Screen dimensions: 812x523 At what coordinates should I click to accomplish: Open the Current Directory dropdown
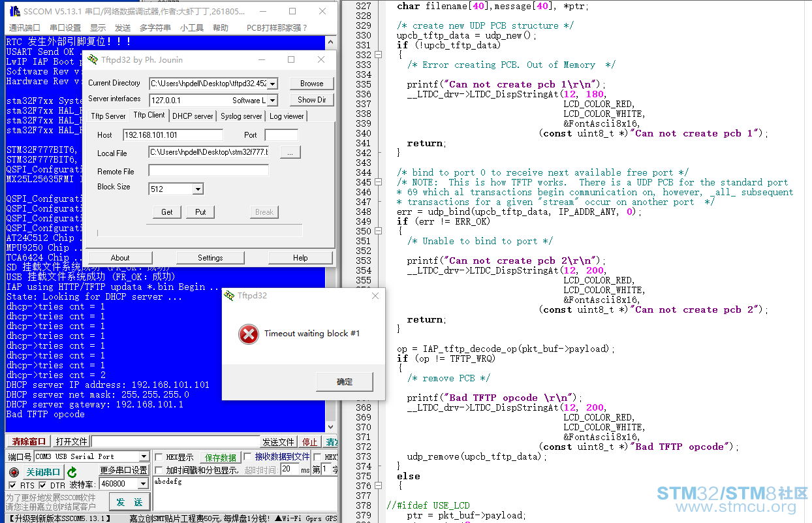tap(273, 84)
